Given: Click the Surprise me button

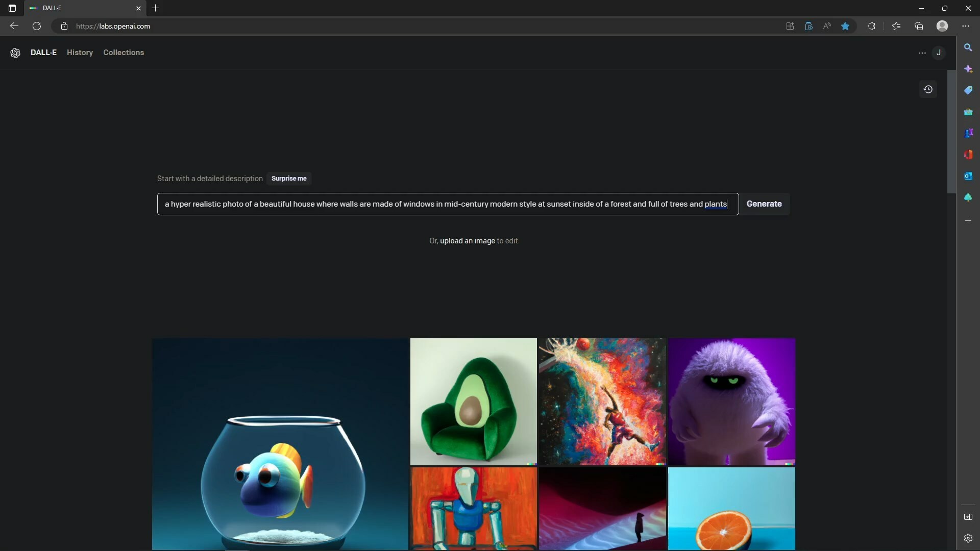Looking at the screenshot, I should coord(289,179).
